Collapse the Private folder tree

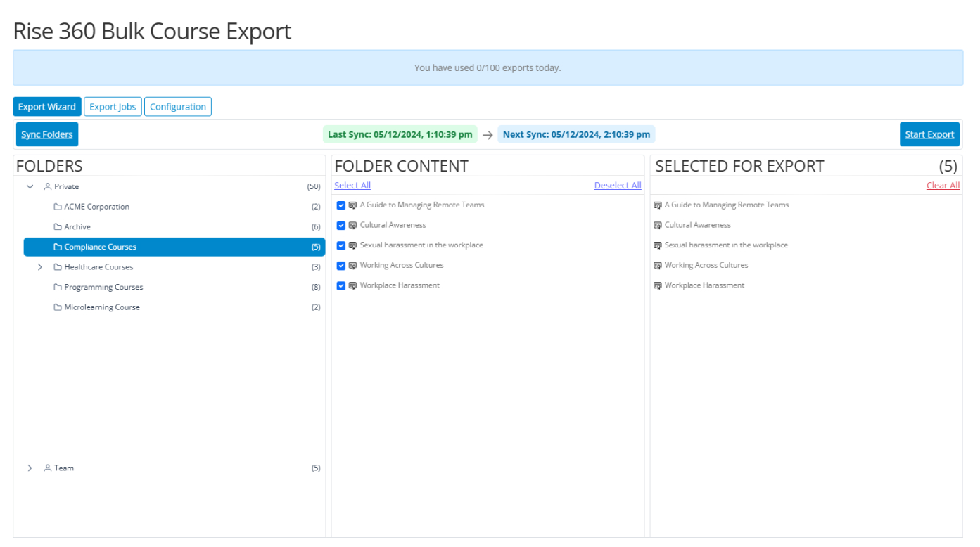pyautogui.click(x=30, y=186)
